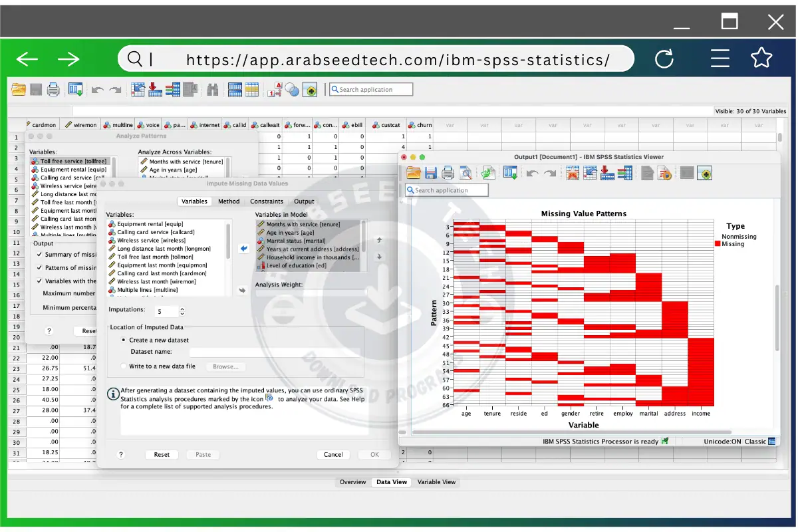Select the Split File toolbar icon

(x=234, y=89)
